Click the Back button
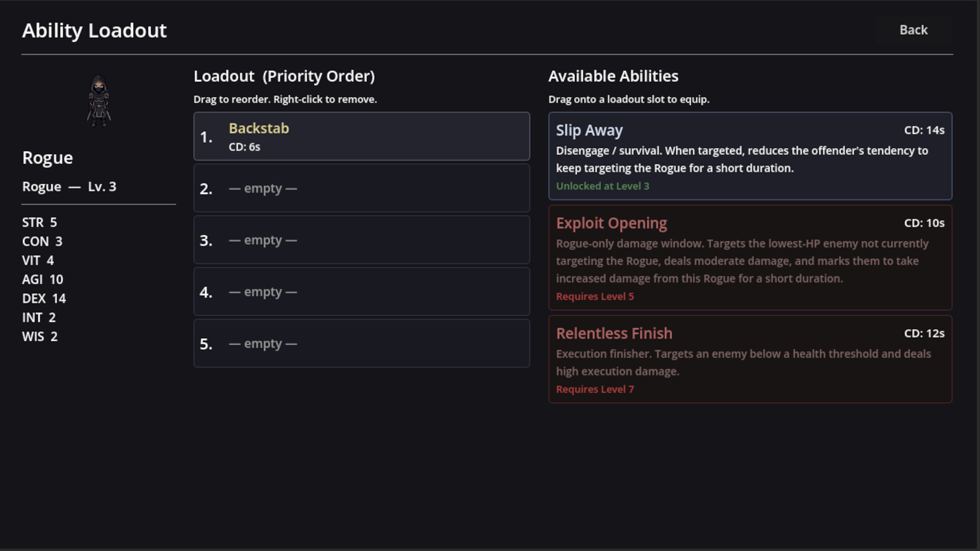980x551 pixels. tap(913, 30)
